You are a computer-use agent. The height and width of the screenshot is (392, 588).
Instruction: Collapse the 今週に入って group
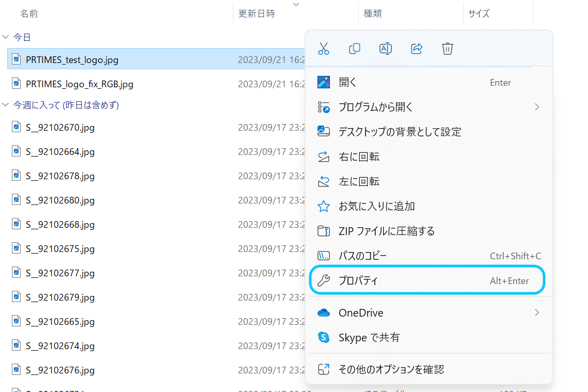tap(6, 105)
